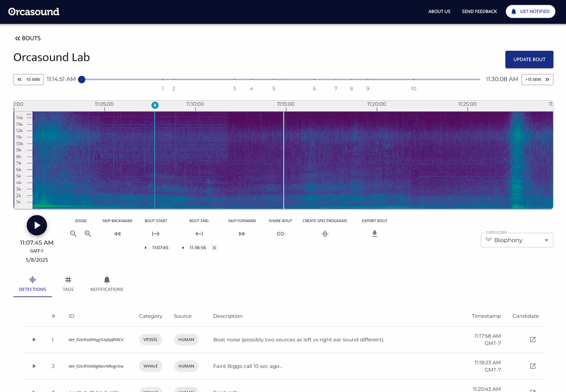Switch to the Notifications tab

(x=107, y=284)
